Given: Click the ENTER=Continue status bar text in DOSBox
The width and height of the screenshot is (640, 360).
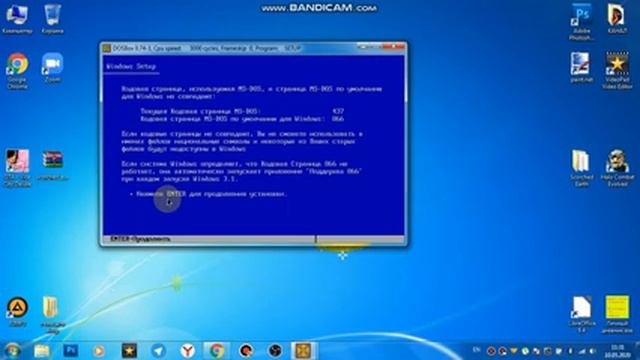Looking at the screenshot, I should click(140, 239).
